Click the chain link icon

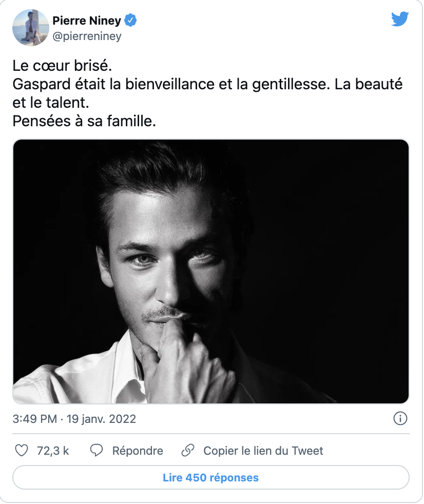tap(188, 451)
